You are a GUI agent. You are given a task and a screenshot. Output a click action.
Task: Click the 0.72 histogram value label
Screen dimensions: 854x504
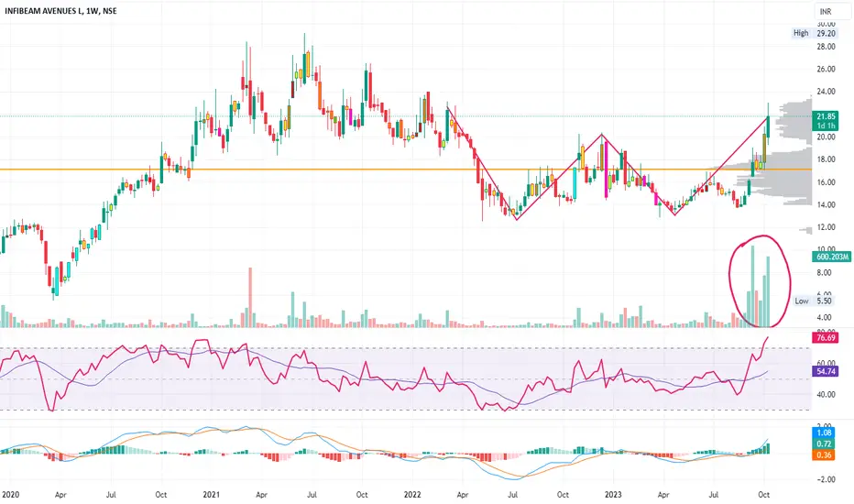coord(824,444)
